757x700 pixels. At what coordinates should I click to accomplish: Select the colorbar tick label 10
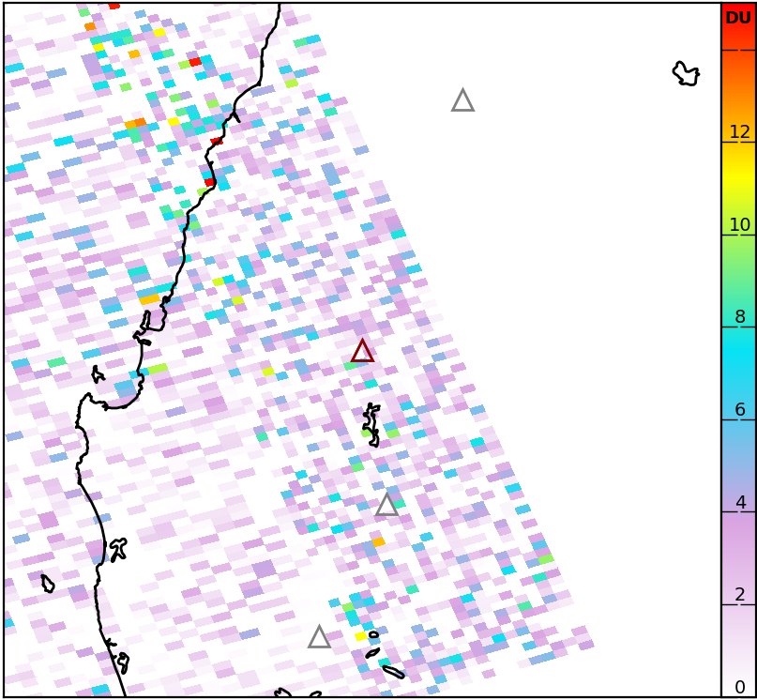739,224
